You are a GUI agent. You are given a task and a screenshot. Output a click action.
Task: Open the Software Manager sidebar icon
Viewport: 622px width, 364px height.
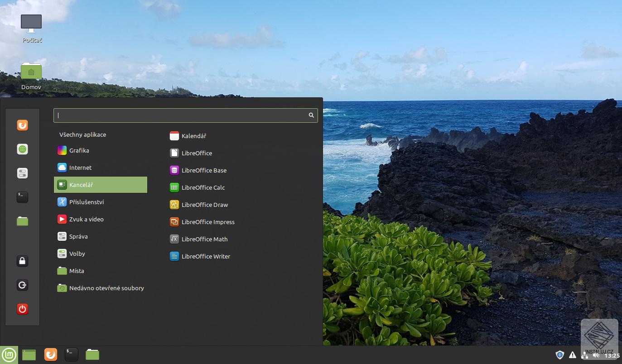pos(22,149)
